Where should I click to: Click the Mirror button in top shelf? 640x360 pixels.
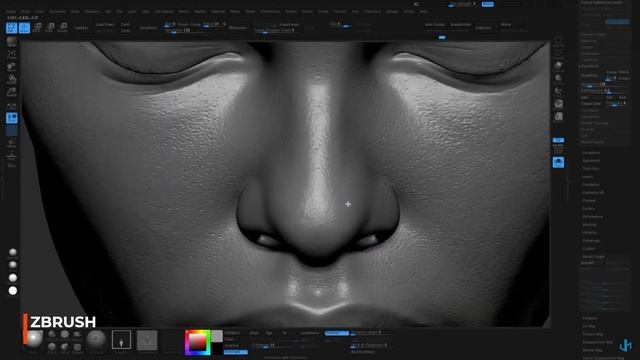(x=506, y=24)
